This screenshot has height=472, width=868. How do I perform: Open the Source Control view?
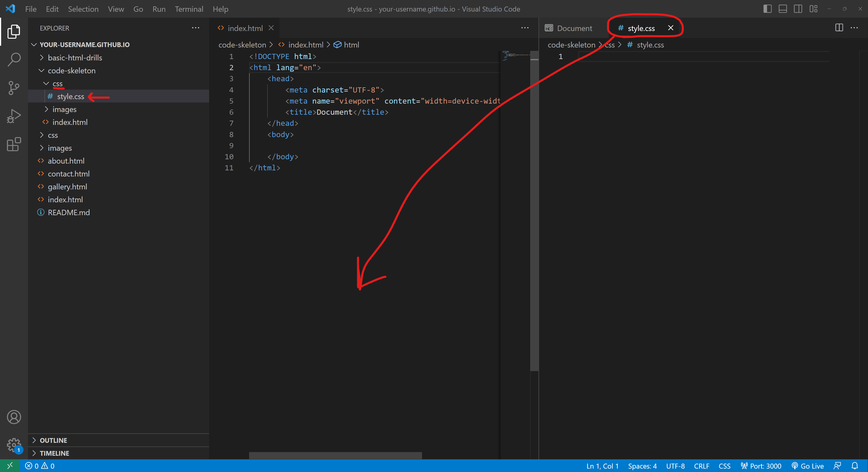[14, 88]
